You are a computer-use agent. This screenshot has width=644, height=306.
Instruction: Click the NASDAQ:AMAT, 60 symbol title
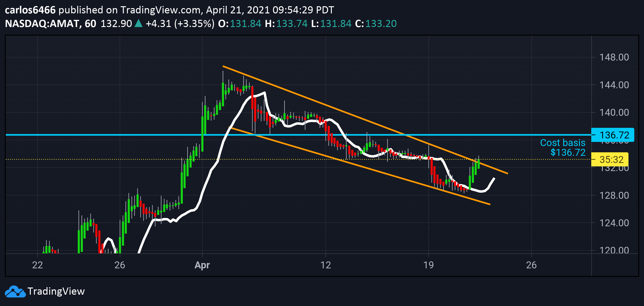point(50,24)
